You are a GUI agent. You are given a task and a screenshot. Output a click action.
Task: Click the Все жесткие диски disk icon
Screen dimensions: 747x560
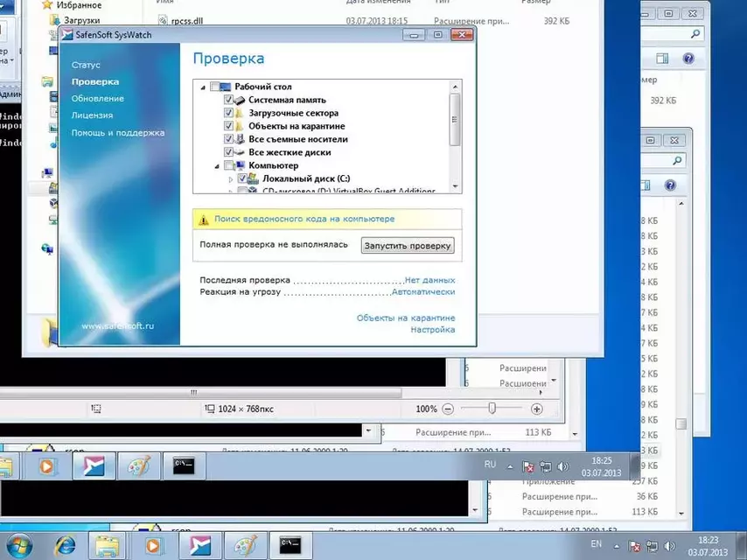click(x=240, y=152)
